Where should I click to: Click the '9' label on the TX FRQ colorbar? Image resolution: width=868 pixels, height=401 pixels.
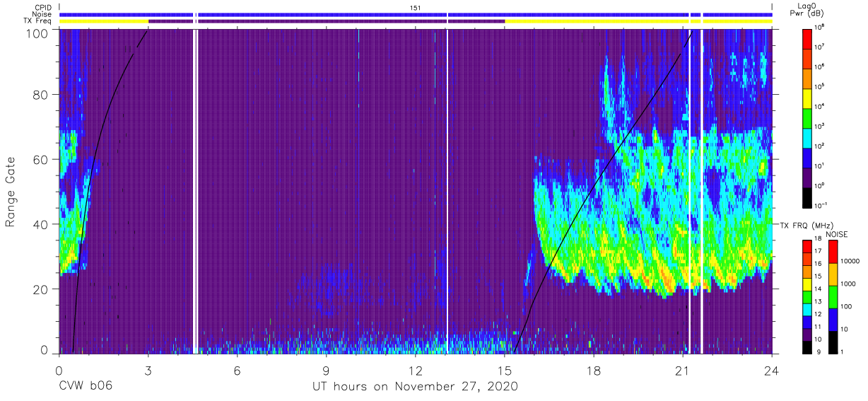point(818,351)
